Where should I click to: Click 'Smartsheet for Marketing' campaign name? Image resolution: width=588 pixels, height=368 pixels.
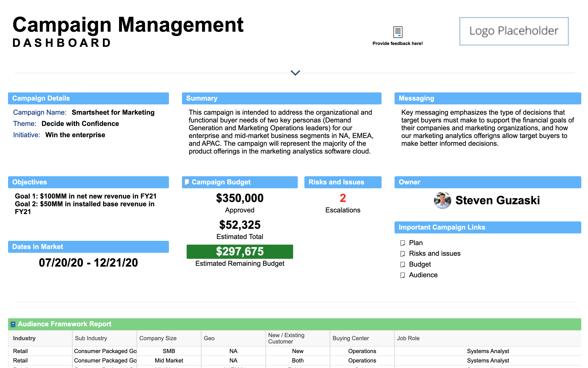click(x=113, y=112)
